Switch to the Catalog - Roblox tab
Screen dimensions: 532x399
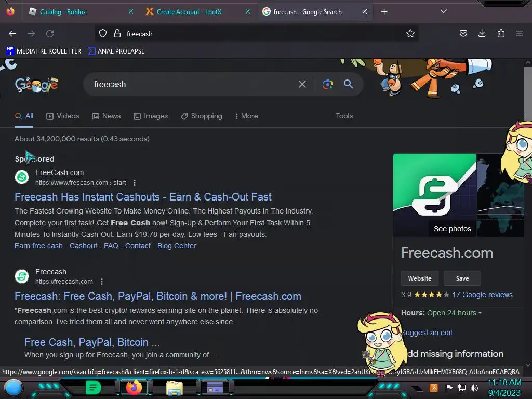pos(81,12)
